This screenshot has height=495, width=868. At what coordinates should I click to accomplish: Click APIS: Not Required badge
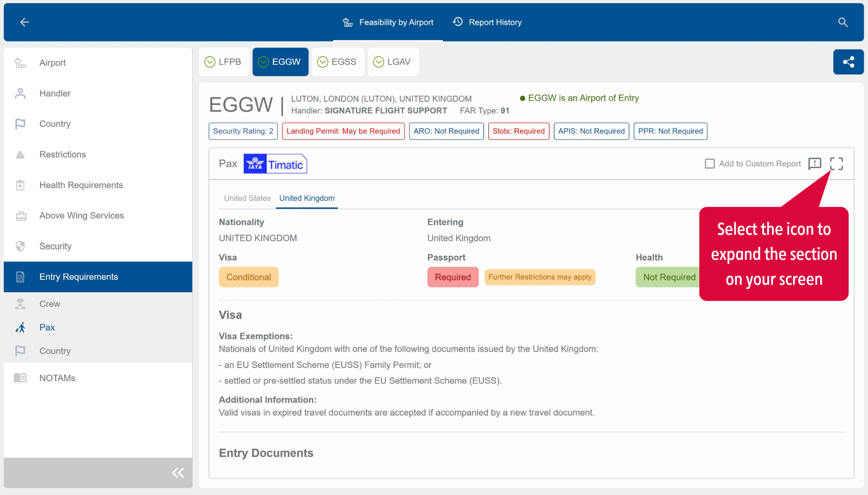pos(591,131)
